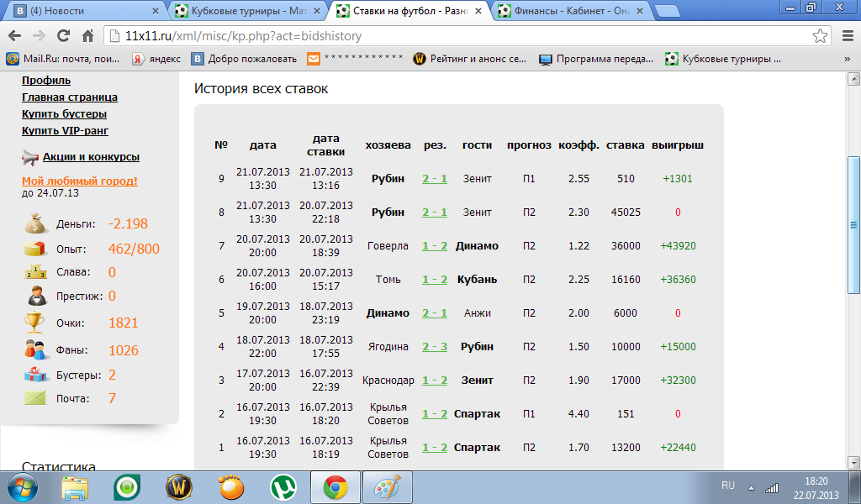Bookmark this page using the star icon
This screenshot has width=861, height=504.
[x=820, y=36]
